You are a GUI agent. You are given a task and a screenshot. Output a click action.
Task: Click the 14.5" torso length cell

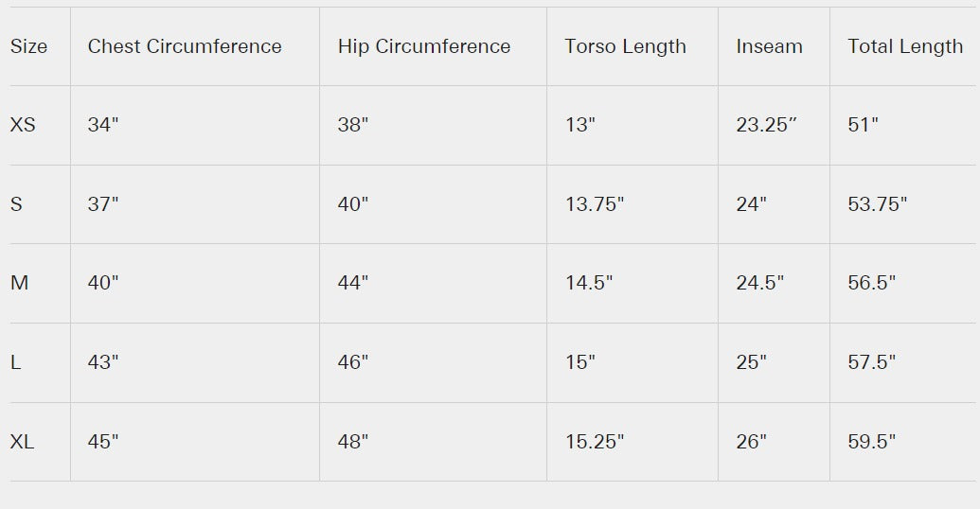589,283
